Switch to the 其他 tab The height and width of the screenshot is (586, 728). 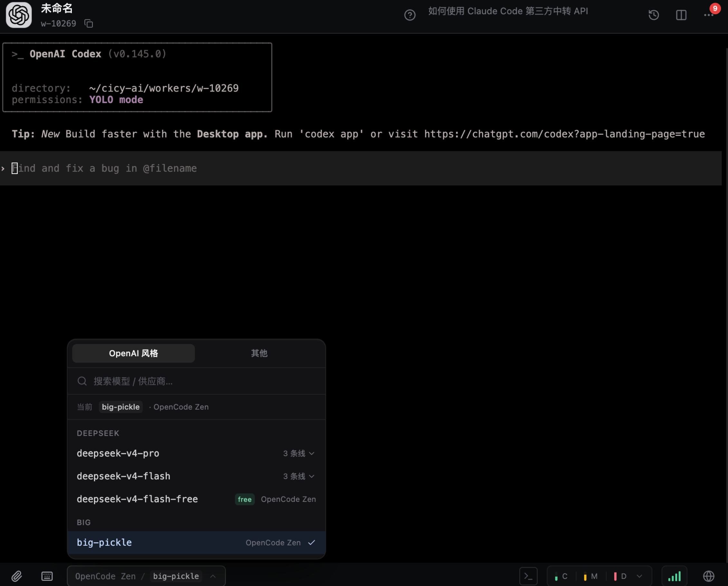pyautogui.click(x=259, y=353)
